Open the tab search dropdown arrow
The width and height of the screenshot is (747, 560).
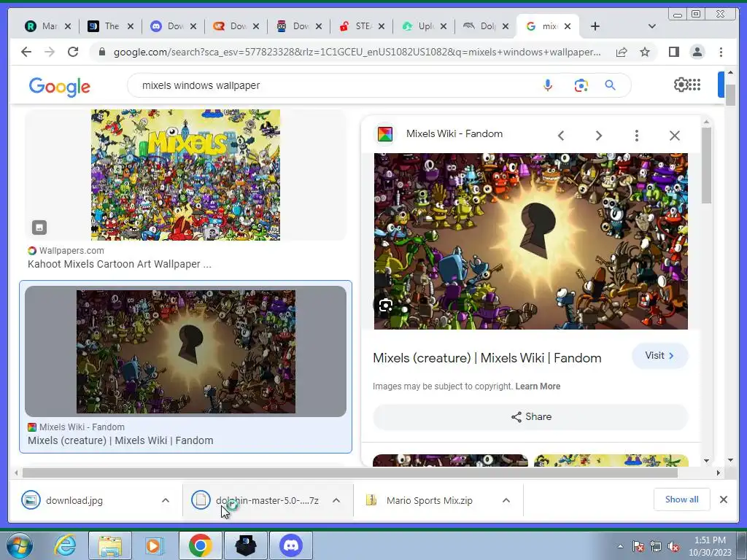pos(652,26)
